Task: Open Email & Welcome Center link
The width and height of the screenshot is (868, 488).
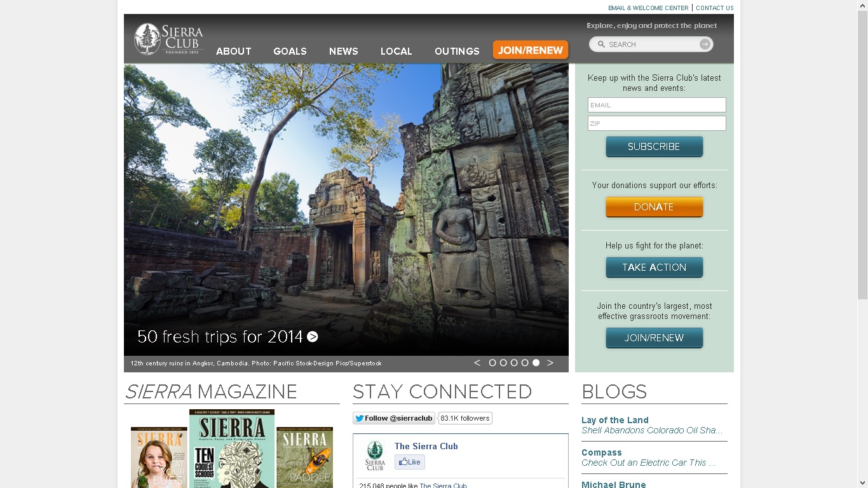Action: 648,8
